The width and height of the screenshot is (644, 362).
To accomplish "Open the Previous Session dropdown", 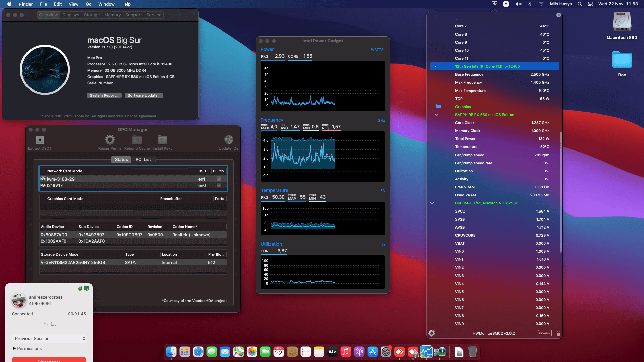I will (x=49, y=338).
